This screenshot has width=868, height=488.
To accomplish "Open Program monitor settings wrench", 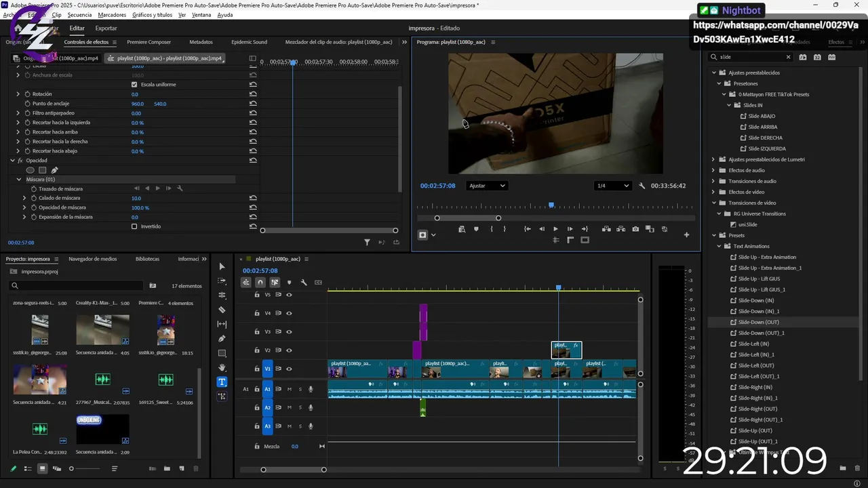I will [642, 186].
